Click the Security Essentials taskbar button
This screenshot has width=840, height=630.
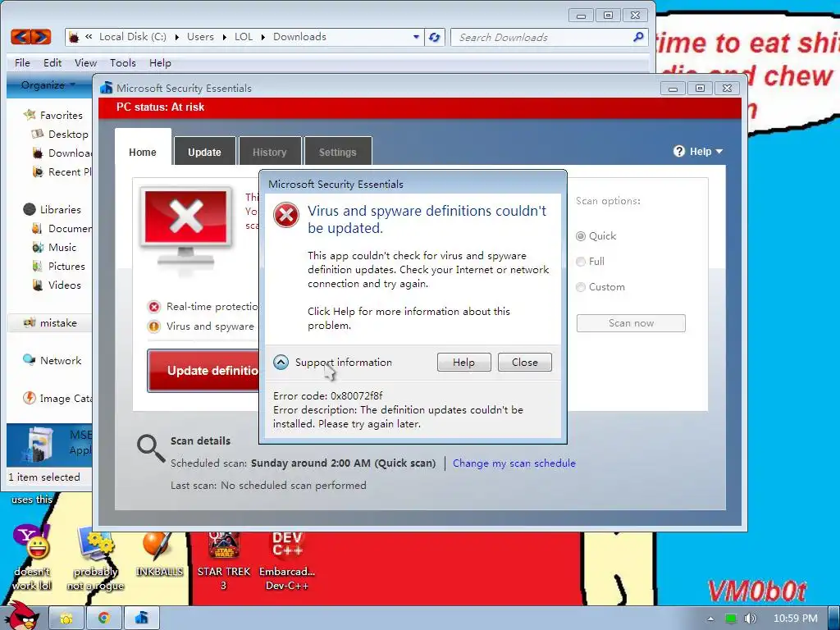coord(141,619)
